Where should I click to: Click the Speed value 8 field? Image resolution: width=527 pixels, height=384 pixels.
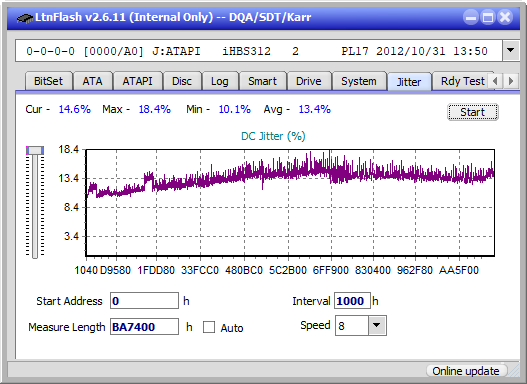point(352,326)
